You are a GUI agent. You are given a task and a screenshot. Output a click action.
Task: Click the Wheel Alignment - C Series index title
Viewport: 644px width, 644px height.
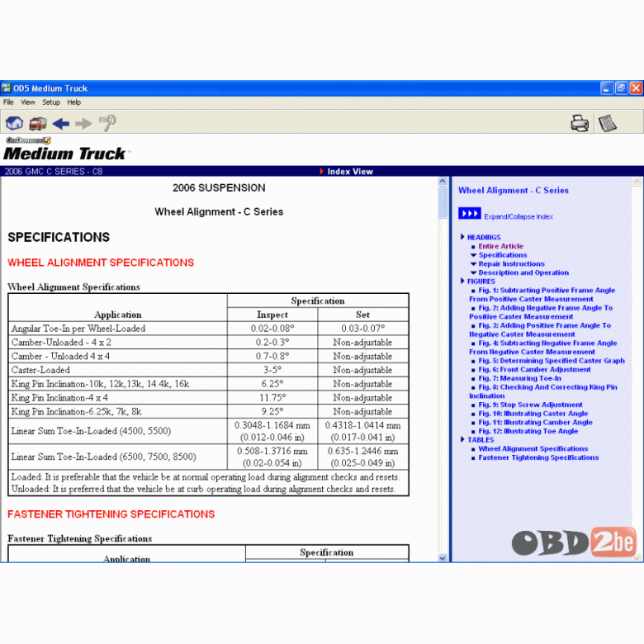pos(514,190)
